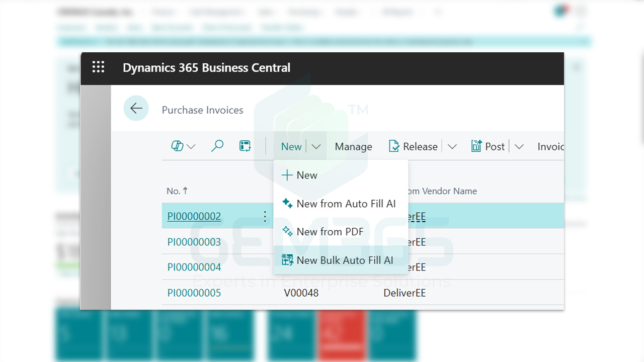Click the Dynamics 365 Business Central title

pyautogui.click(x=207, y=67)
